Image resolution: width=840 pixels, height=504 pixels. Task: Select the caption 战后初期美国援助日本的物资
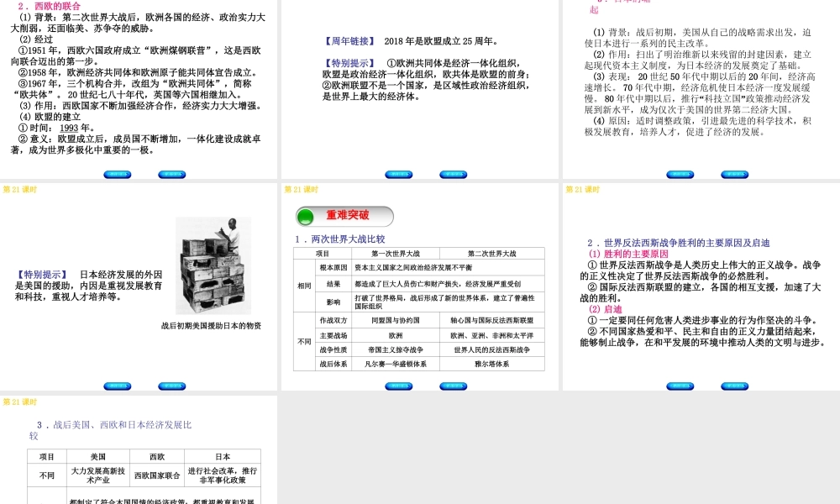coord(211,326)
